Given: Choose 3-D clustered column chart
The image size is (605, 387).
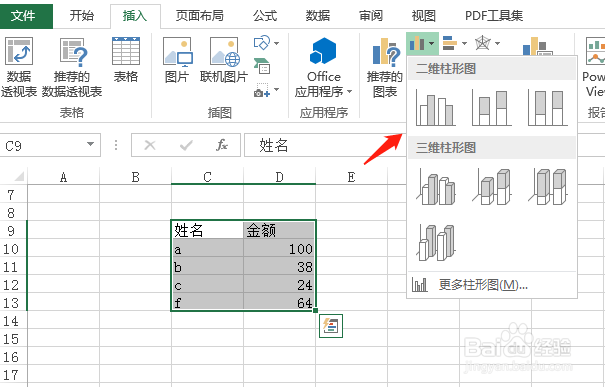Looking at the screenshot, I should point(436,187).
